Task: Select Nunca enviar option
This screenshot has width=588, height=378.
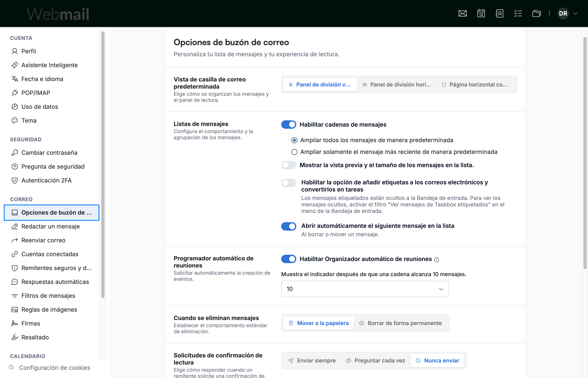Action: click(x=437, y=361)
